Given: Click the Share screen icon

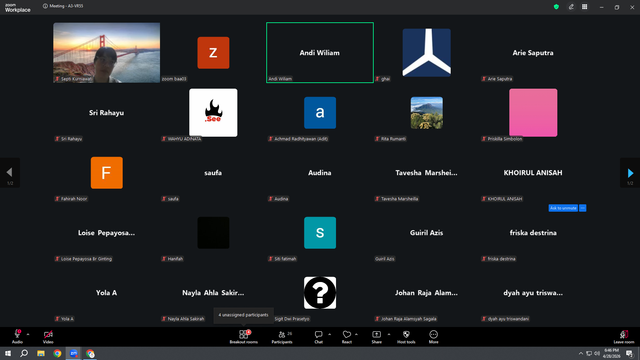Looking at the screenshot, I should click(x=376, y=336).
